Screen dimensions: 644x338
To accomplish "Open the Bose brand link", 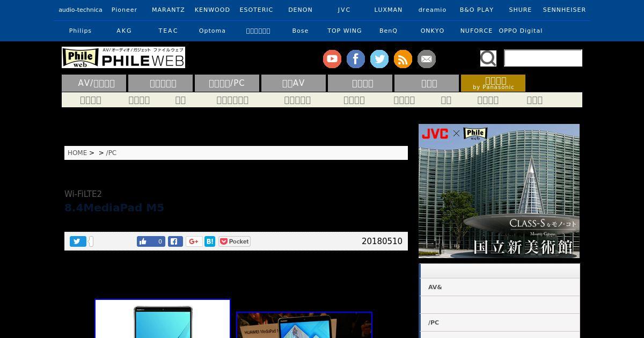I will 301,31.
